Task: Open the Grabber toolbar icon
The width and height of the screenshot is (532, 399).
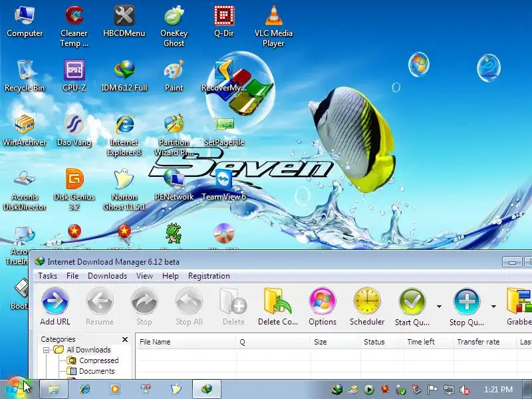Action: pyautogui.click(x=519, y=307)
